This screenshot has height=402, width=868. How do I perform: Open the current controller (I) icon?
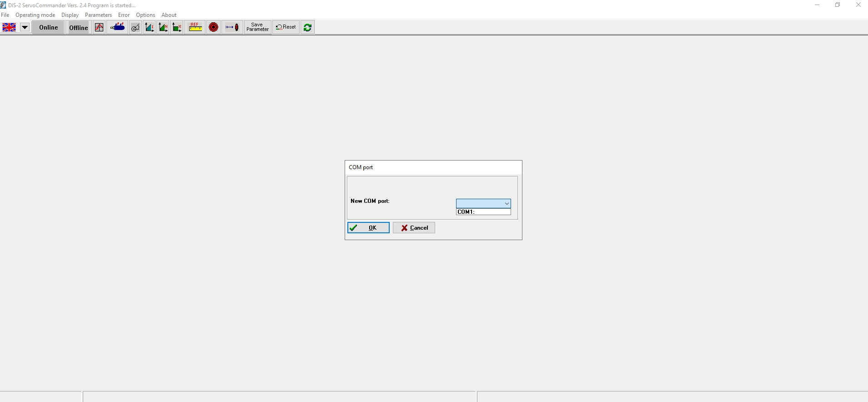click(149, 27)
